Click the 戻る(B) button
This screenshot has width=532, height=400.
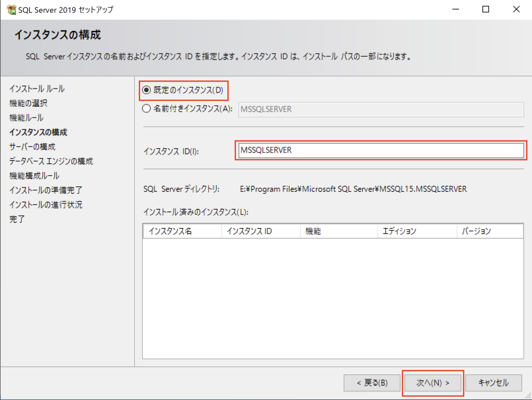[372, 383]
